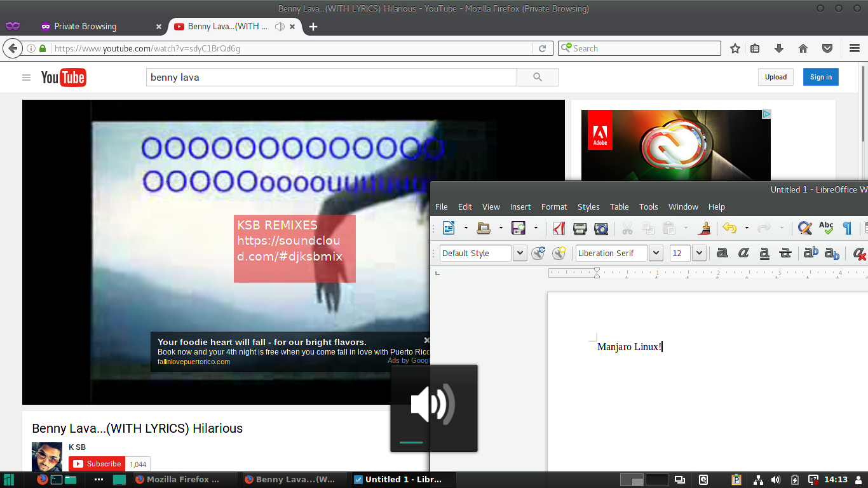Toggle Formatting Marks pilcrow in LibreOffice
The width and height of the screenshot is (868, 488).
[x=847, y=228]
